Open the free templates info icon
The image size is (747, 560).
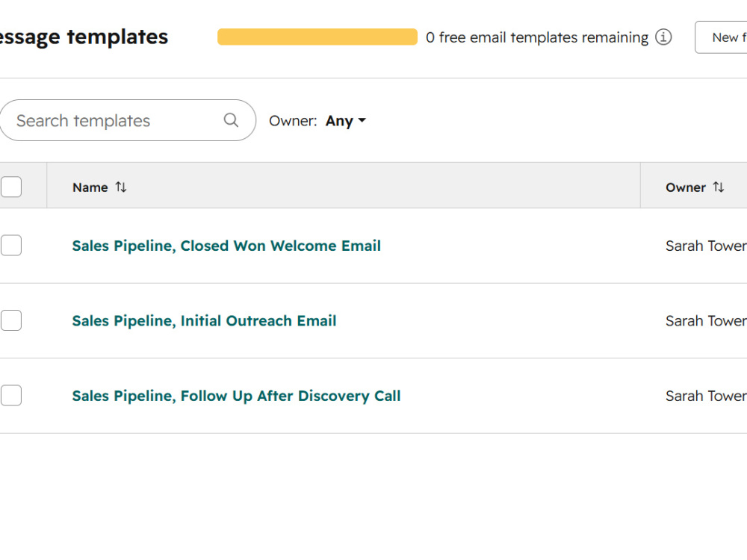pos(663,37)
